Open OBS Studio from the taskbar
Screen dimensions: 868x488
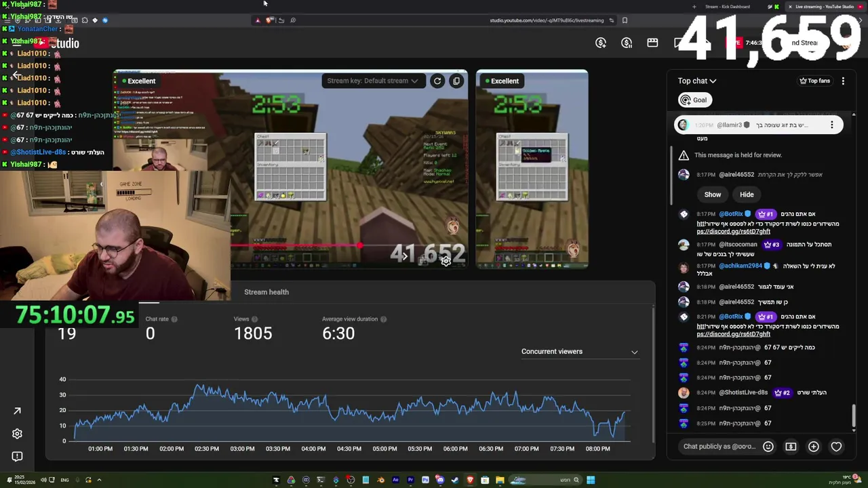click(x=351, y=480)
